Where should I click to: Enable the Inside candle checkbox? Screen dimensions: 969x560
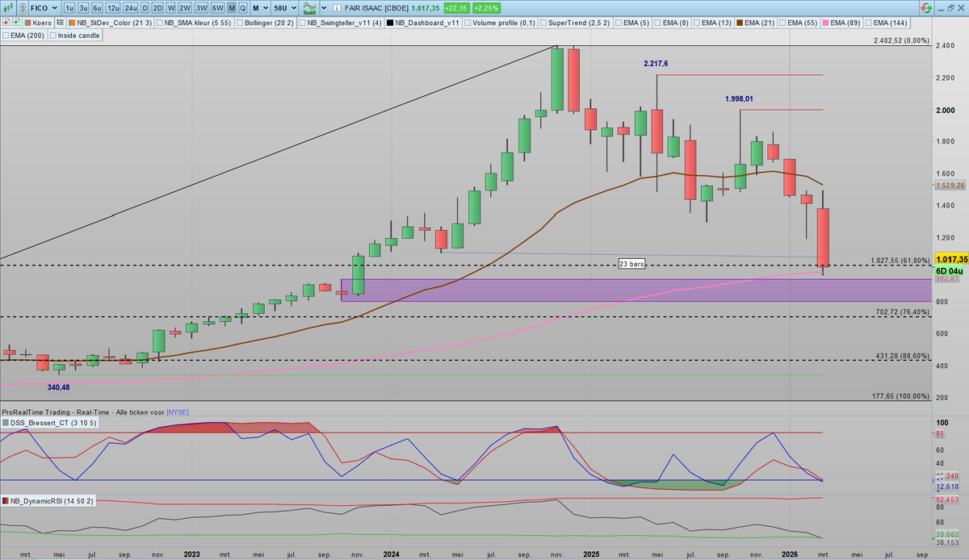52,36
